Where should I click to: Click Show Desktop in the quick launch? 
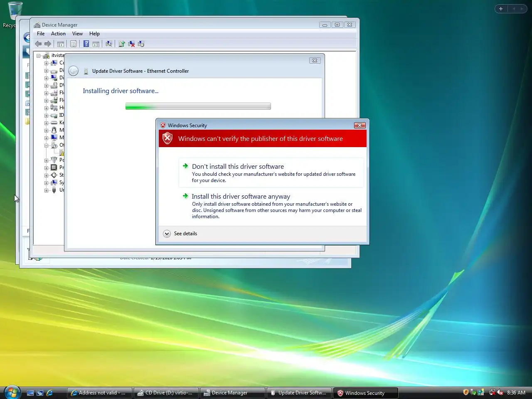point(30,393)
